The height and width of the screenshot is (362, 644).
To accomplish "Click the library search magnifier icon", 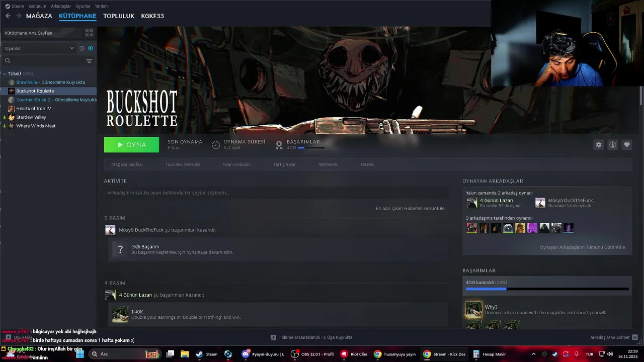I will pyautogui.click(x=8, y=61).
